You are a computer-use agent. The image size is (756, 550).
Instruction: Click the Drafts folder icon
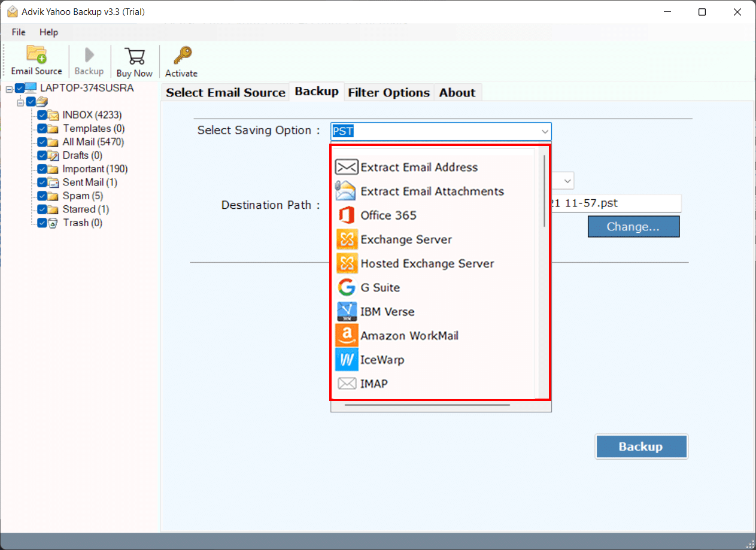click(x=53, y=156)
